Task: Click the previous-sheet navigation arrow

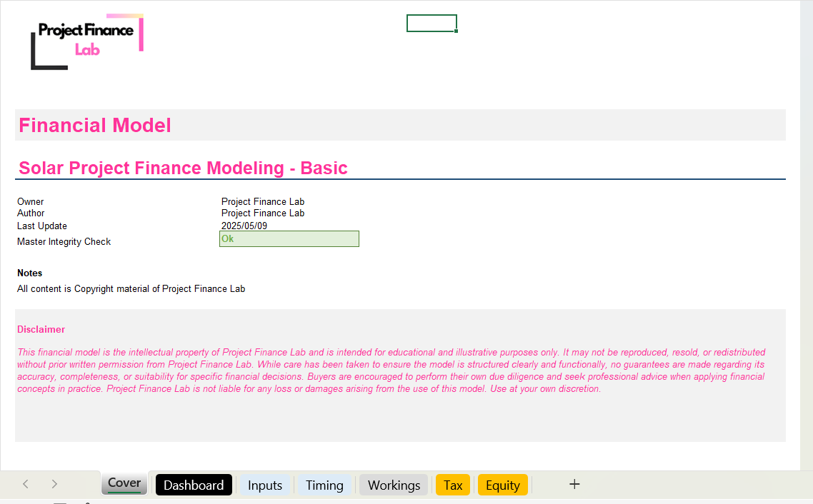Action: 26,484
